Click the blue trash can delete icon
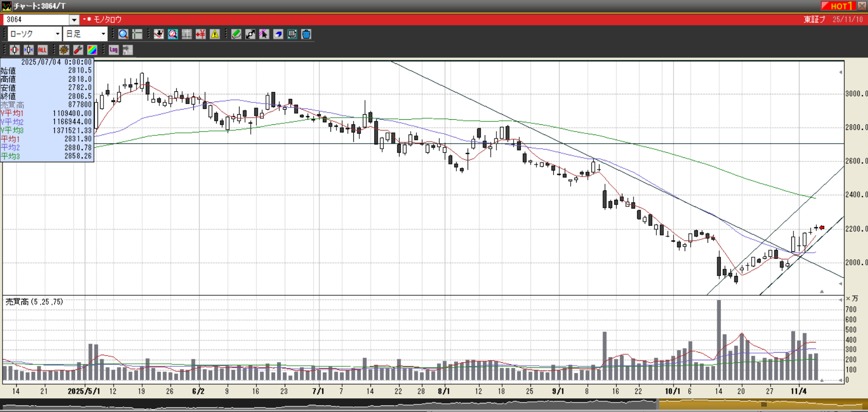Image resolution: width=868 pixels, height=412 pixels. [x=306, y=34]
